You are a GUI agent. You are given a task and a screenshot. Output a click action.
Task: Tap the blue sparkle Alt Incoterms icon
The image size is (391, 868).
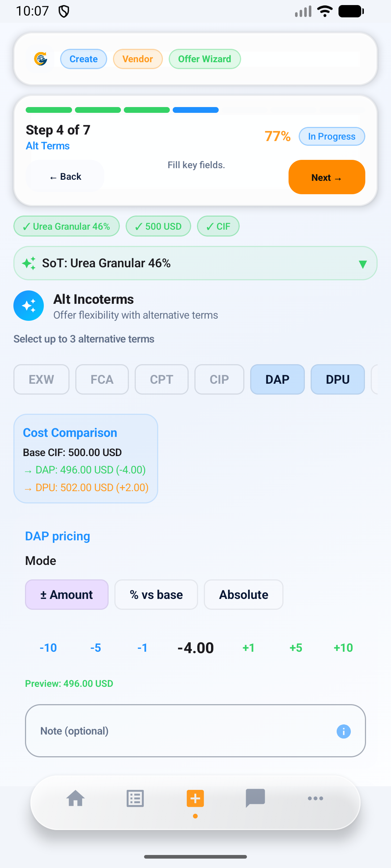29,306
